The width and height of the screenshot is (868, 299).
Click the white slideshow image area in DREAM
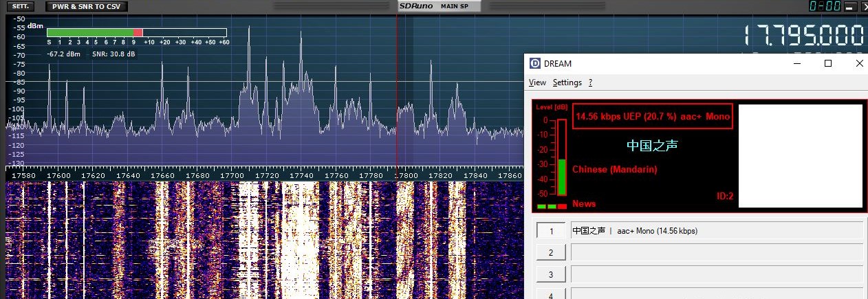pos(801,156)
